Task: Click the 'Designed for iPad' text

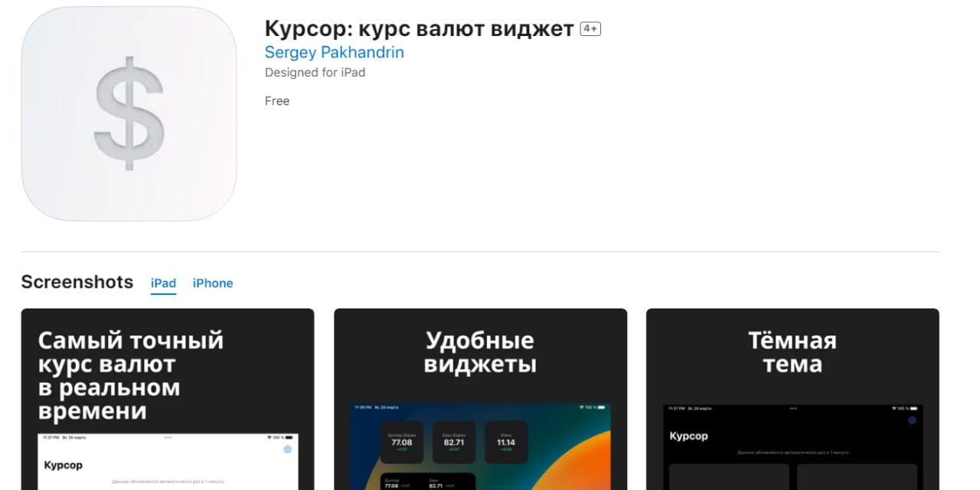Action: pos(315,73)
